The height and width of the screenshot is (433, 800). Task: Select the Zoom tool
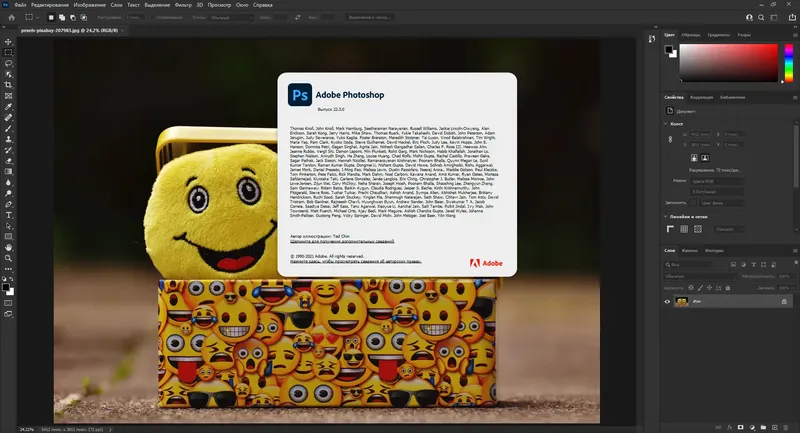point(8,258)
